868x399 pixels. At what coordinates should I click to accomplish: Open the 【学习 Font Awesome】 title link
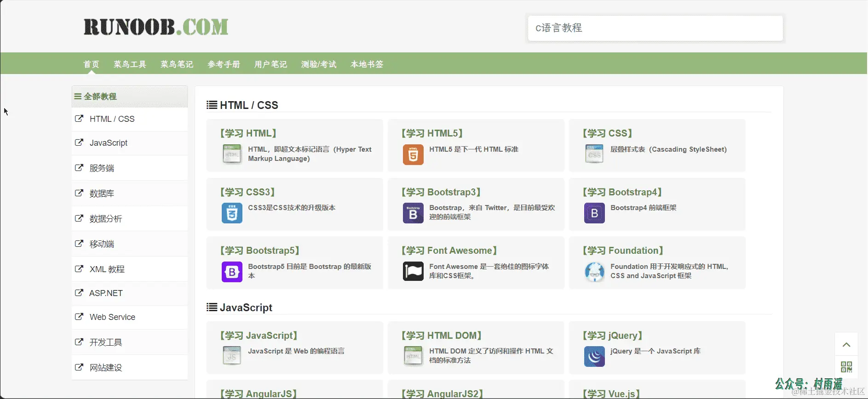click(449, 251)
